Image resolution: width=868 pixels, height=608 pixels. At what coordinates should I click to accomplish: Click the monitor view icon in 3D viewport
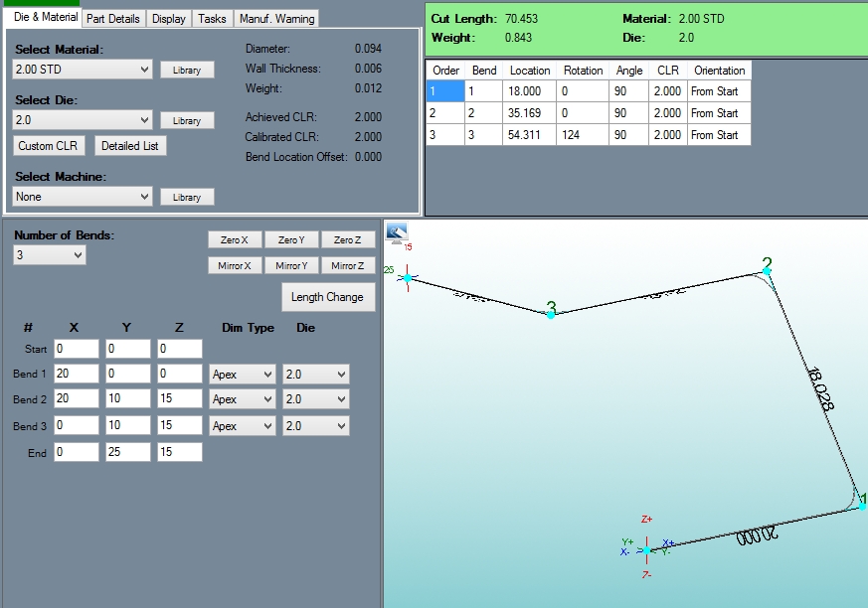point(397,233)
